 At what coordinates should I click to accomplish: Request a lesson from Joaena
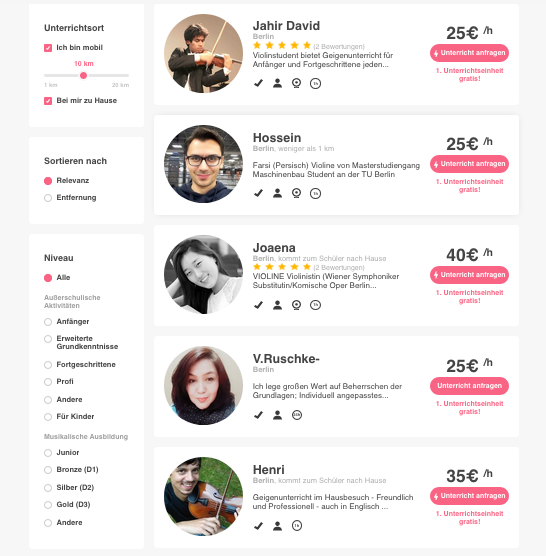(x=469, y=275)
